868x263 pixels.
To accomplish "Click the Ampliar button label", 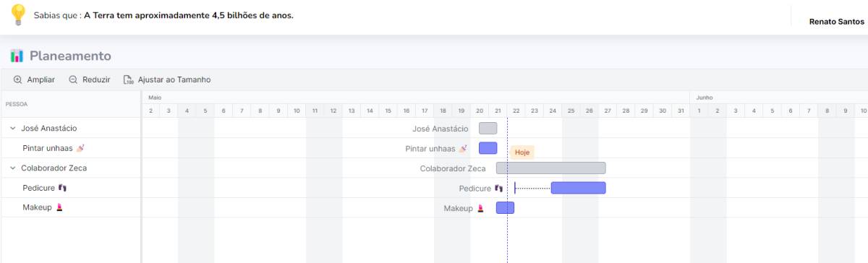I will point(41,79).
